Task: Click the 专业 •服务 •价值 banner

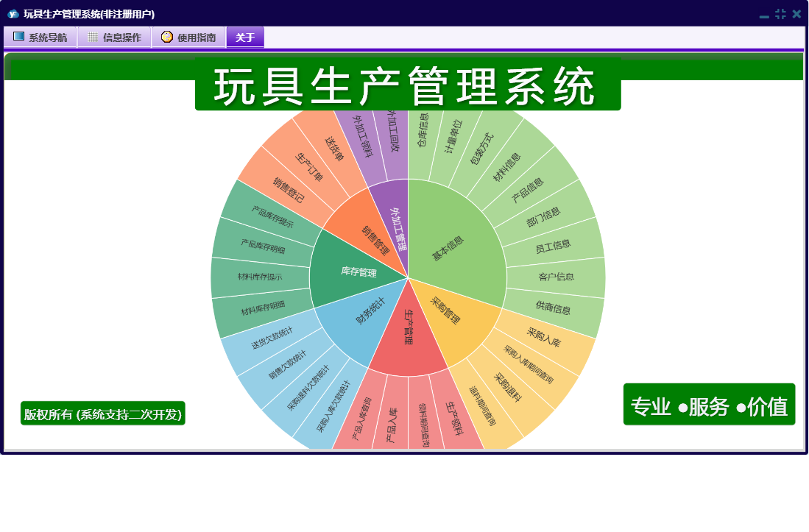Action: click(709, 405)
